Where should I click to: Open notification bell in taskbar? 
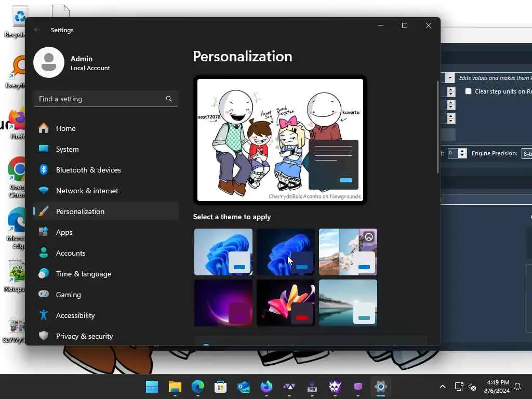[x=518, y=387]
